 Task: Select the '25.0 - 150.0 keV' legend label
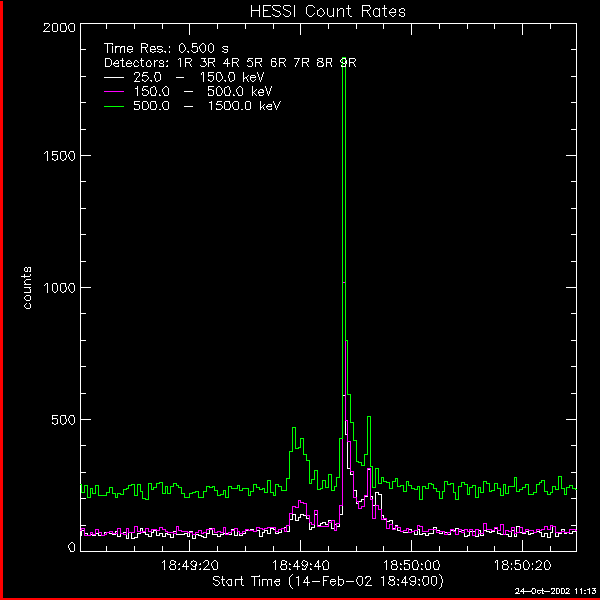(x=199, y=77)
